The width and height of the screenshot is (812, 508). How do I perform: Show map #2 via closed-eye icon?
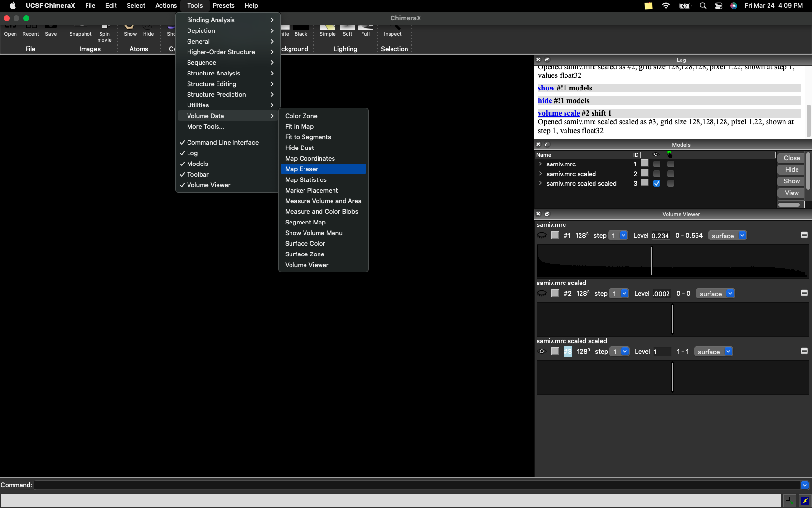(542, 294)
